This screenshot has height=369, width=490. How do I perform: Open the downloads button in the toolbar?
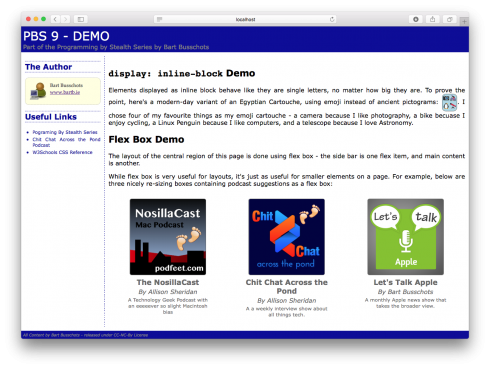[x=416, y=19]
